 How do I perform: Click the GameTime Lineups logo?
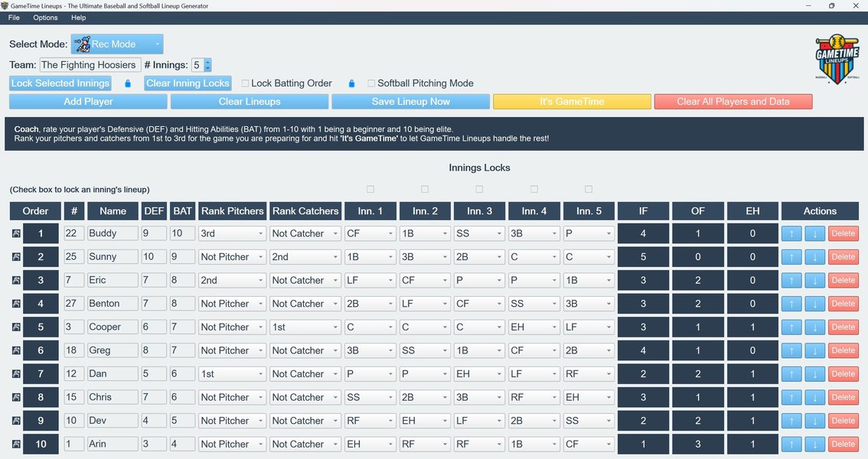(x=837, y=59)
